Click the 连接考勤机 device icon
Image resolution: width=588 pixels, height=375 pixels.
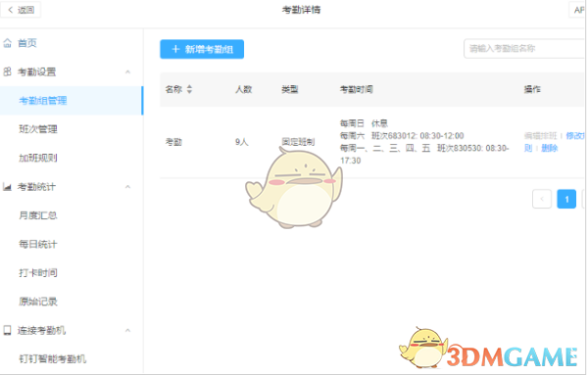(7, 330)
